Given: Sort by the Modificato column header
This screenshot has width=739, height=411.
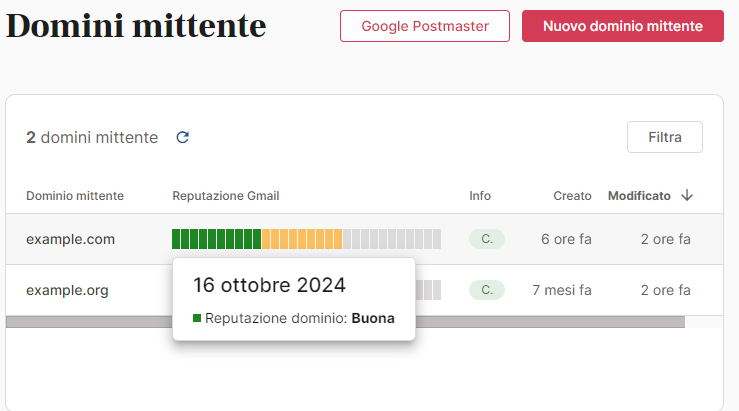Looking at the screenshot, I should 639,196.
